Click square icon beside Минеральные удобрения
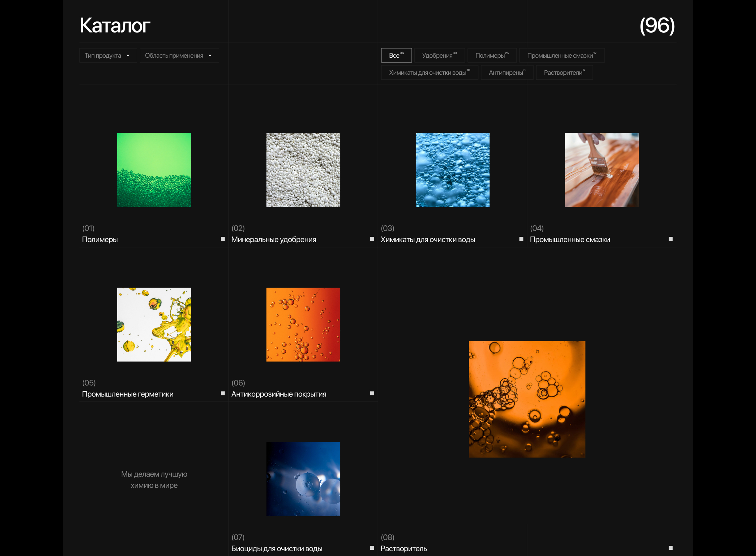Viewport: 756px width, 556px height. coord(372,239)
